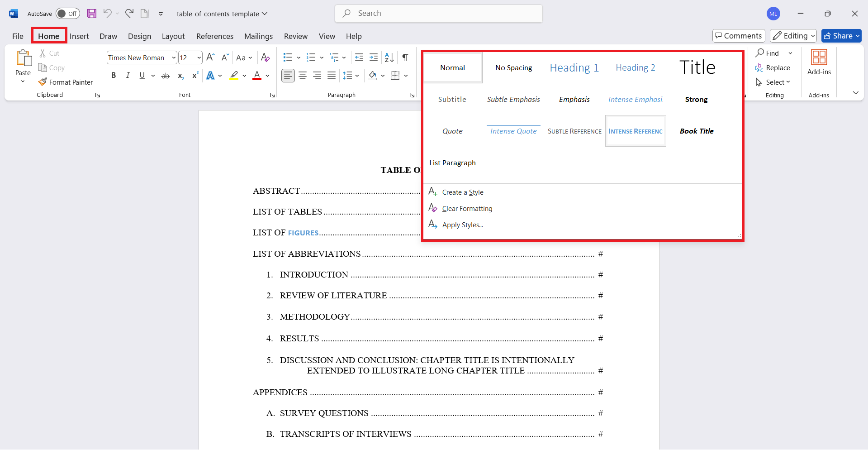Open the File menu
This screenshot has height=450, width=868.
[x=18, y=36]
